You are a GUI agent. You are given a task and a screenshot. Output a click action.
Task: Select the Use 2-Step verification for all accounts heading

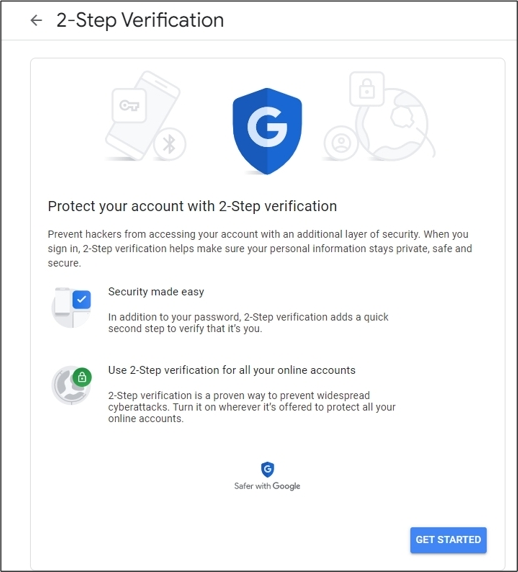[x=232, y=370]
